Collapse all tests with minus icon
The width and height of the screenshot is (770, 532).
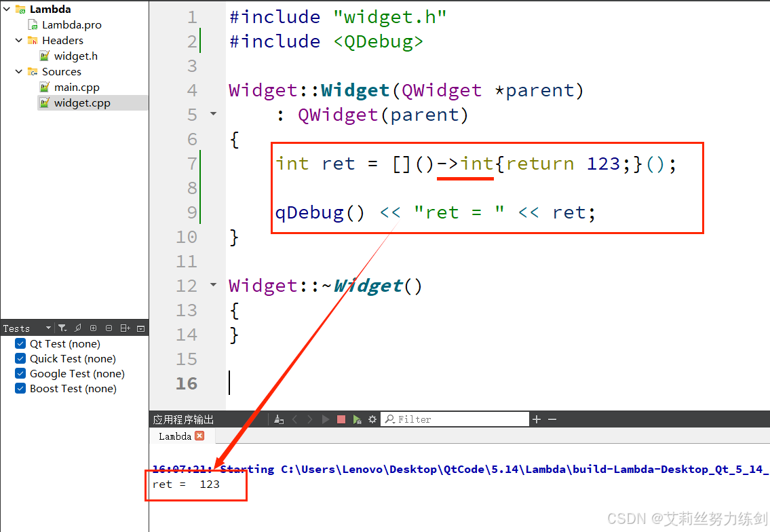click(109, 328)
